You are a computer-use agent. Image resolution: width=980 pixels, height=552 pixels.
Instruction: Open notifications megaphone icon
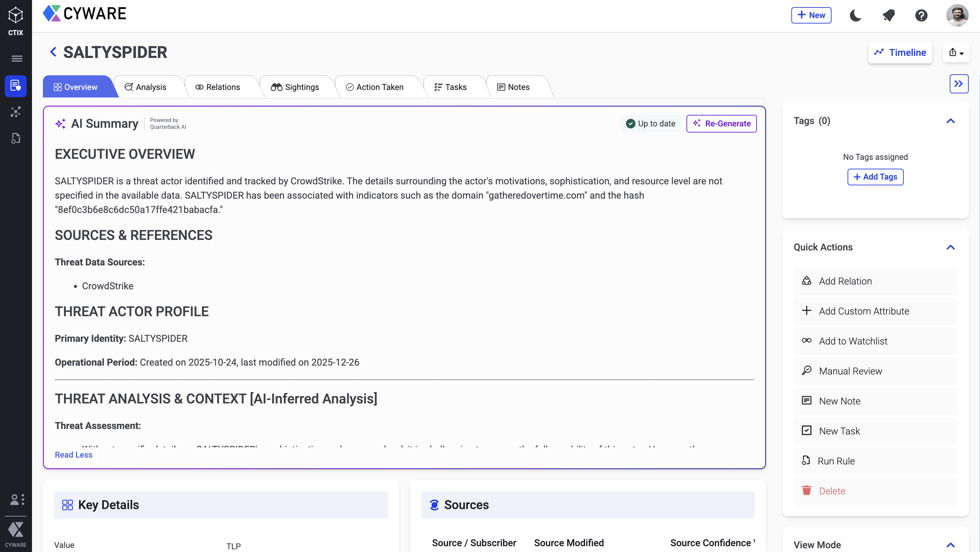[888, 16]
